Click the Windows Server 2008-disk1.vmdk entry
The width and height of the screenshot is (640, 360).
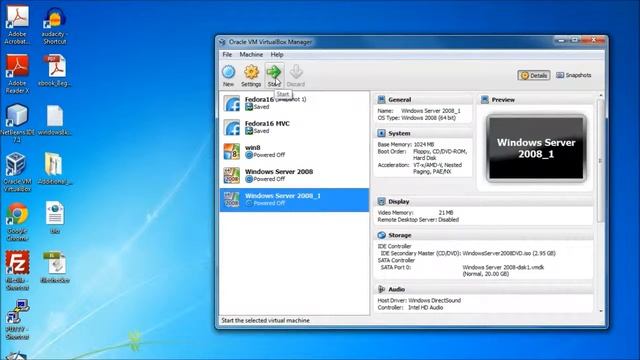coord(503,267)
